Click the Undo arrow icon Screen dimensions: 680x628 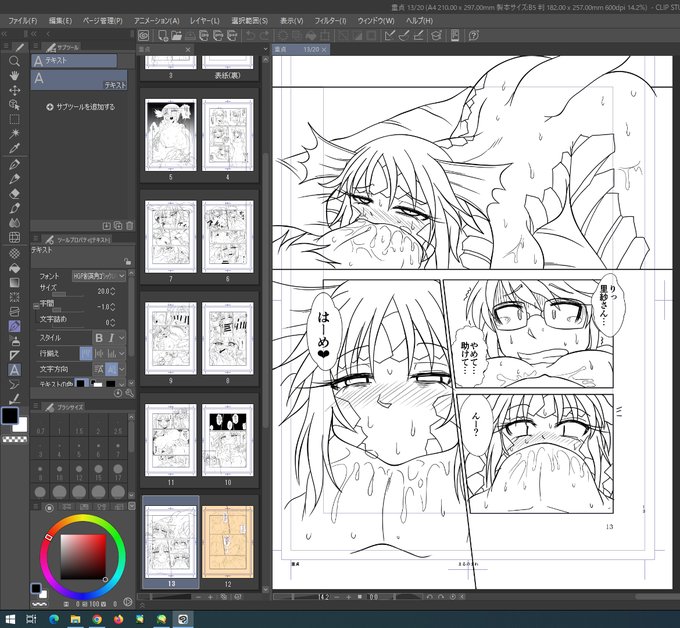pos(250,36)
